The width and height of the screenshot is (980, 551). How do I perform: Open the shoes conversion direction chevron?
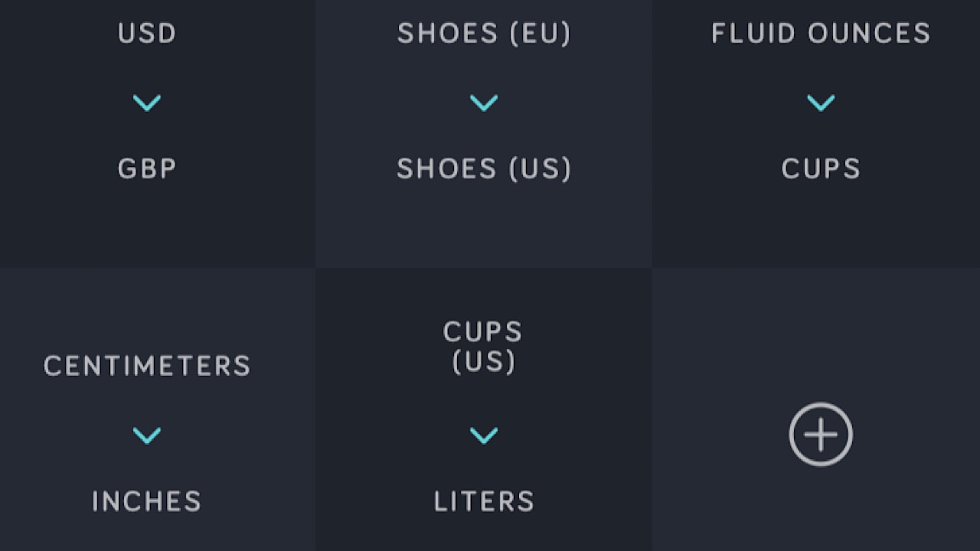(x=484, y=102)
